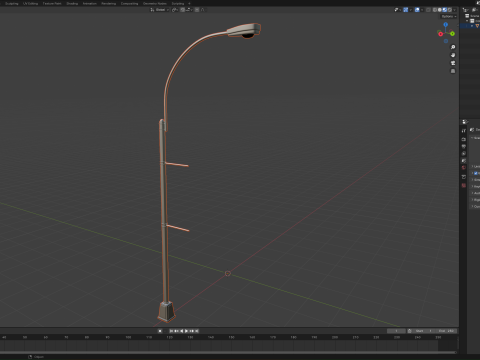
Task: Open the Output properties tab
Action: pos(464,146)
